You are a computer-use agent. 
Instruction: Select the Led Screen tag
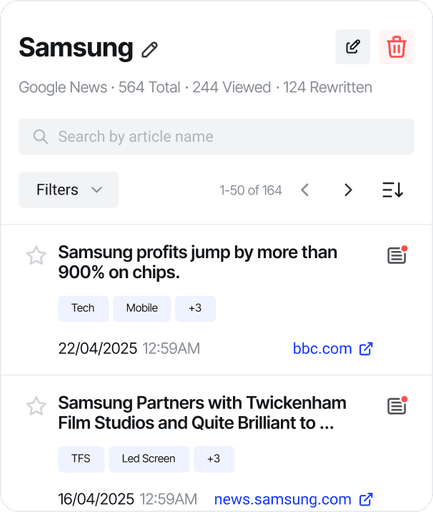[149, 459]
